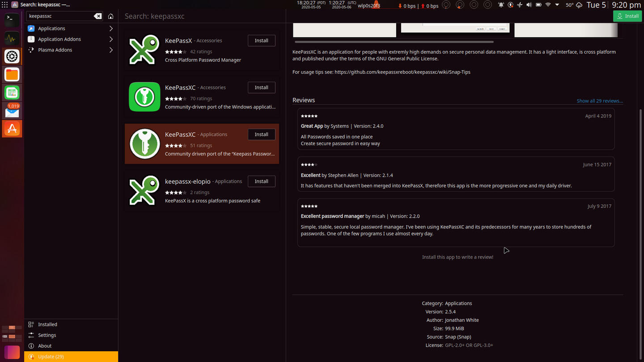Open the terminal icon in the dock
The height and width of the screenshot is (362, 644).
point(12,20)
